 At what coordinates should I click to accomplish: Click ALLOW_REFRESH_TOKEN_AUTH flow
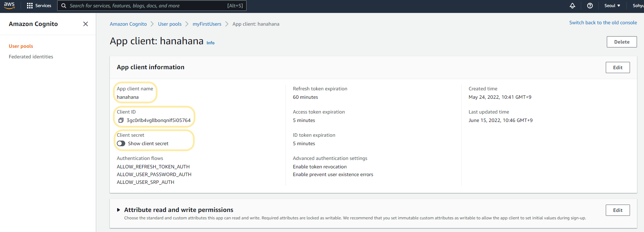(153, 167)
